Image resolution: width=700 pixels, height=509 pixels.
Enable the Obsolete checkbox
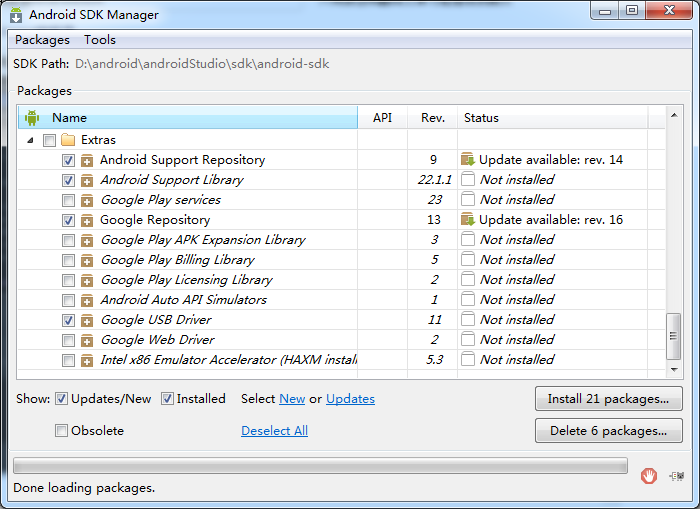61,430
